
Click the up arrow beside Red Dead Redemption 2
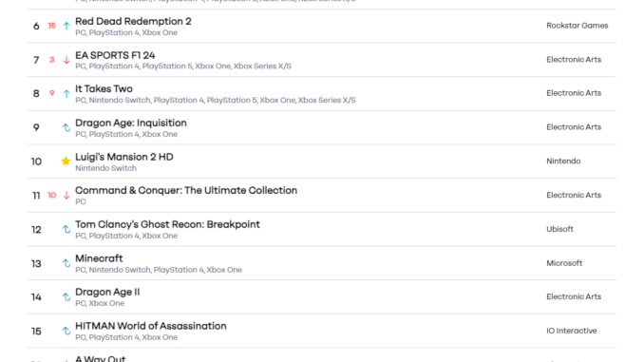[x=66, y=26]
